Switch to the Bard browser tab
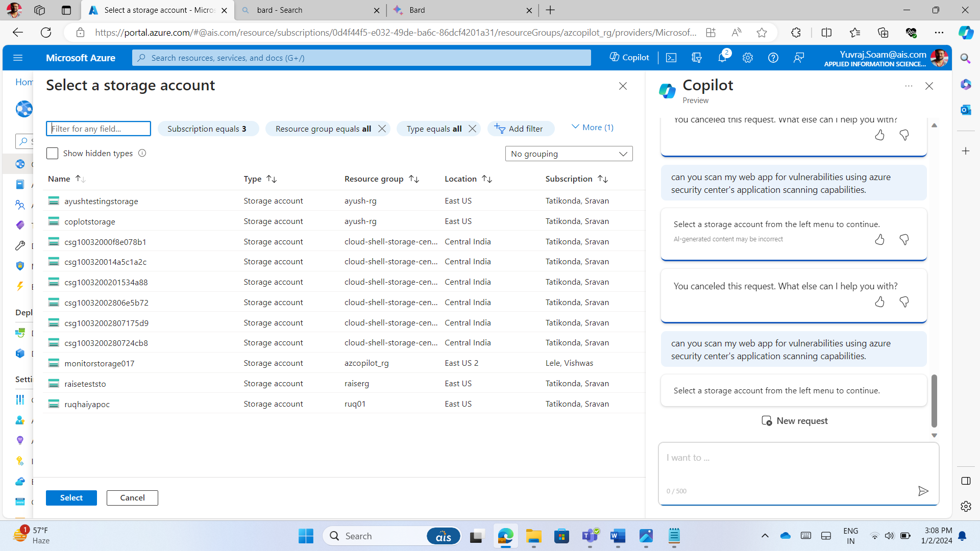Image resolution: width=980 pixels, height=551 pixels. coord(462,10)
